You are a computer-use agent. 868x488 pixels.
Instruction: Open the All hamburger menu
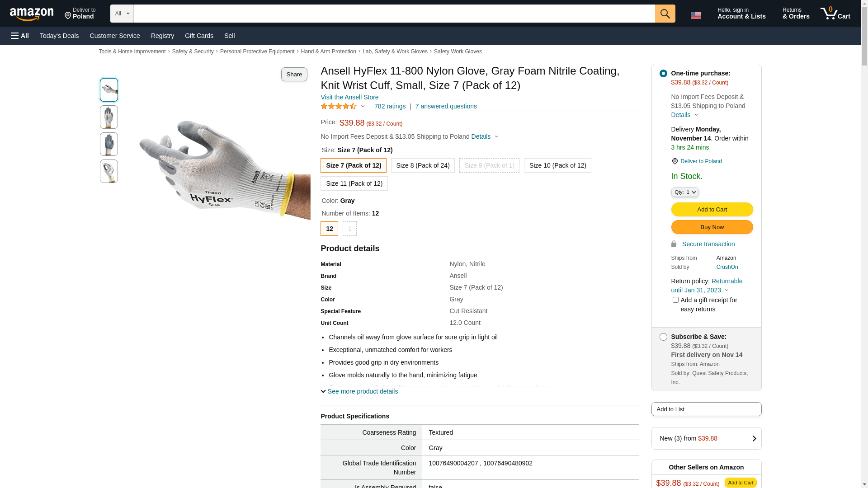(x=20, y=36)
